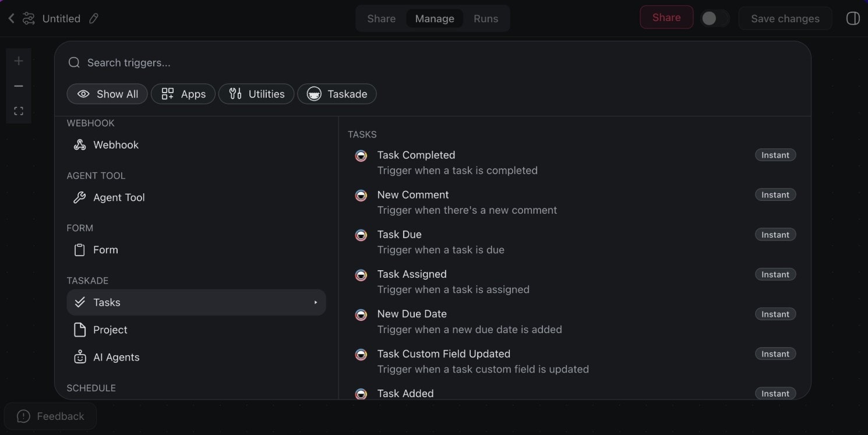Expand the AI Agents category
Viewport: 868px width, 435px height.
(x=116, y=357)
